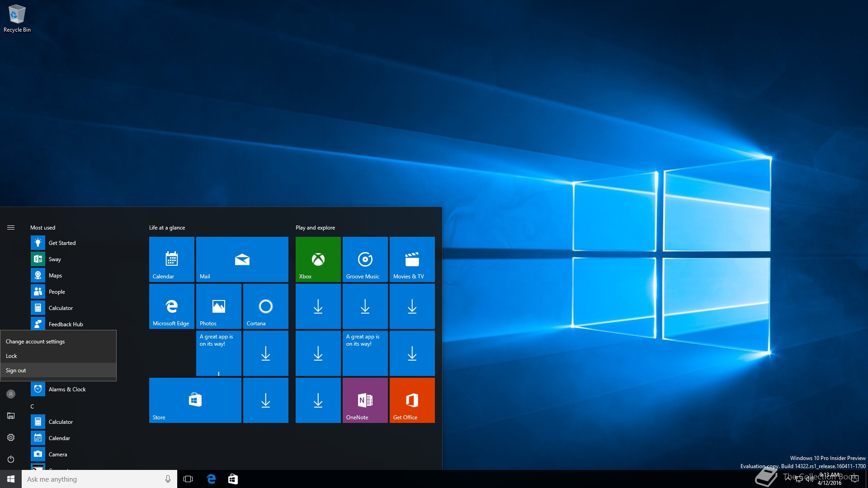
Task: Open the Movies & TV tile
Action: (x=412, y=259)
